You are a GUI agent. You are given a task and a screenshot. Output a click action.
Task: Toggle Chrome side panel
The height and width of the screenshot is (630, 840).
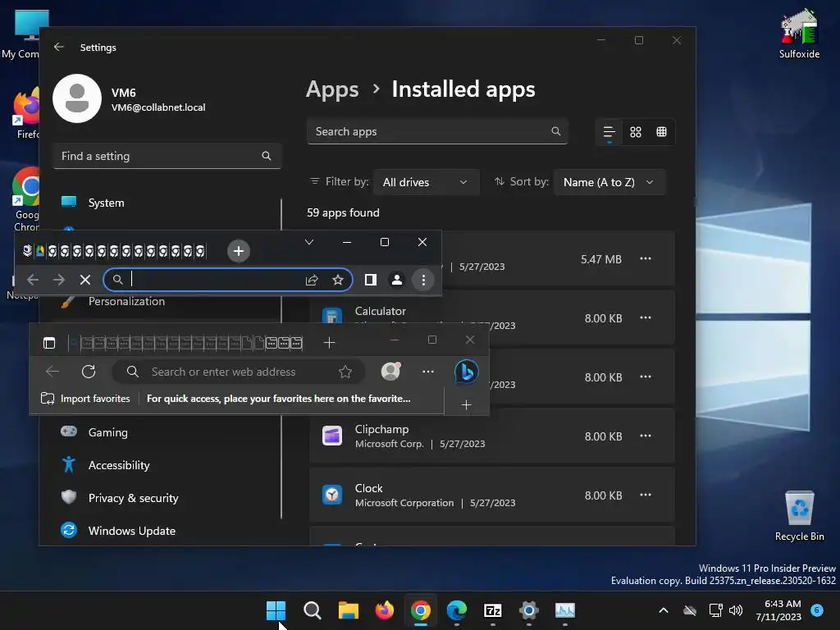(x=371, y=280)
